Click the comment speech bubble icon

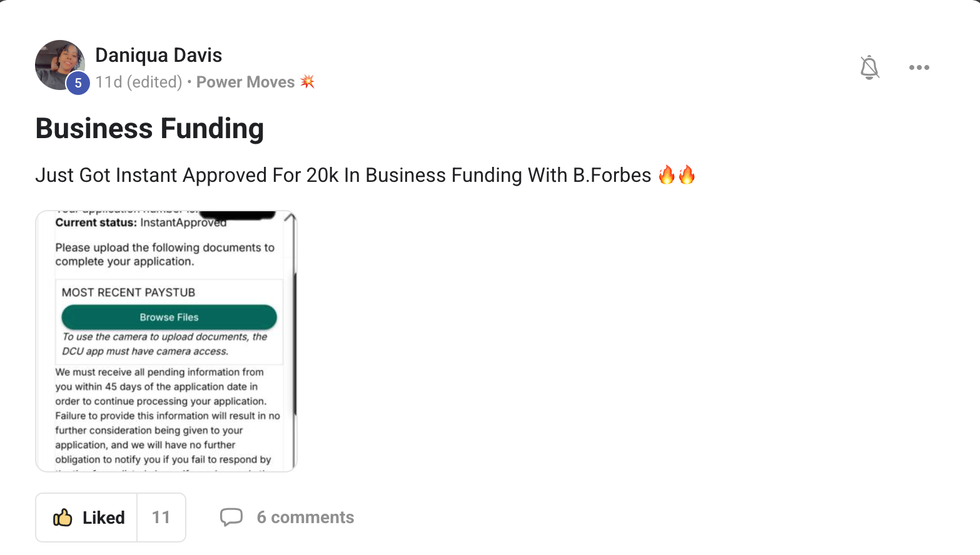tap(231, 517)
